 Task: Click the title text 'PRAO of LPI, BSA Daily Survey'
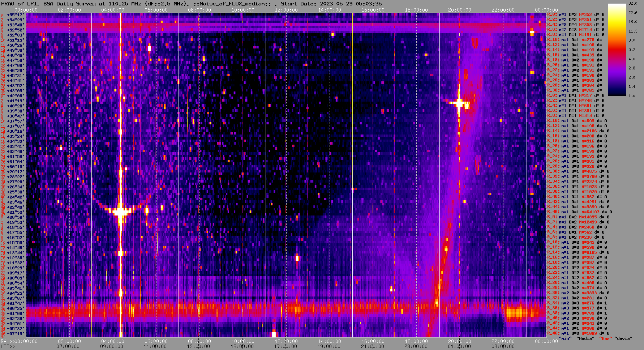pos(48,4)
